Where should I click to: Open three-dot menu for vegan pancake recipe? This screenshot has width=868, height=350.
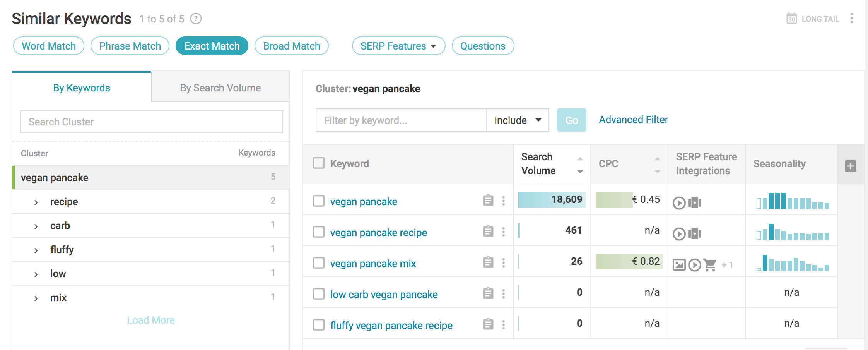click(503, 232)
